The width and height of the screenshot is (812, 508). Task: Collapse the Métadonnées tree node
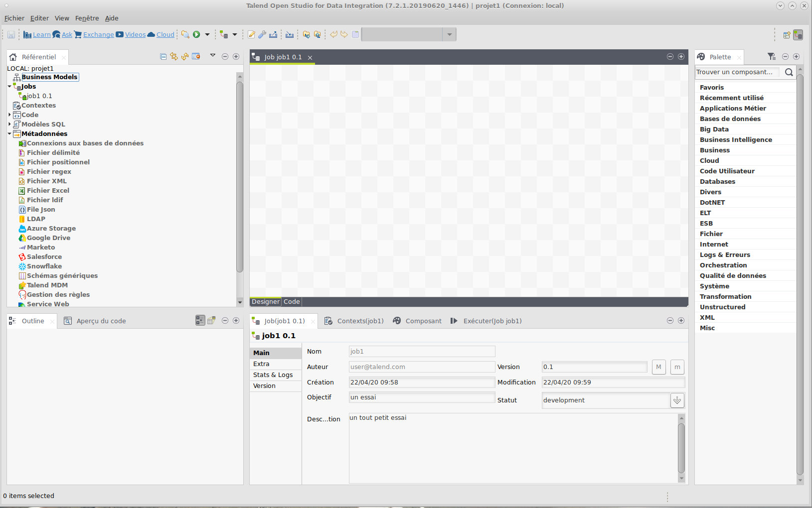pyautogui.click(x=9, y=134)
